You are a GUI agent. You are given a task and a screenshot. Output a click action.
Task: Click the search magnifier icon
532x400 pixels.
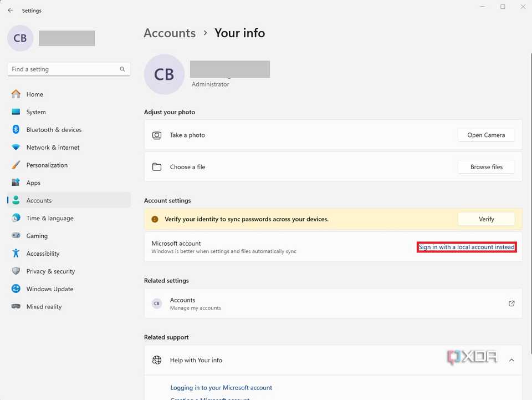122,69
